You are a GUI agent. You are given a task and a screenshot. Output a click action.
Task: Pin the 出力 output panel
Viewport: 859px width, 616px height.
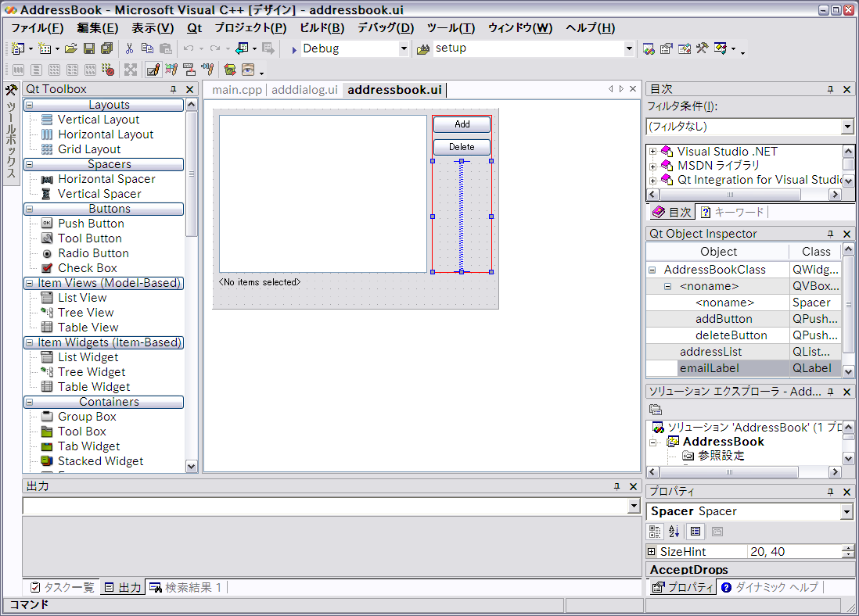pyautogui.click(x=616, y=486)
